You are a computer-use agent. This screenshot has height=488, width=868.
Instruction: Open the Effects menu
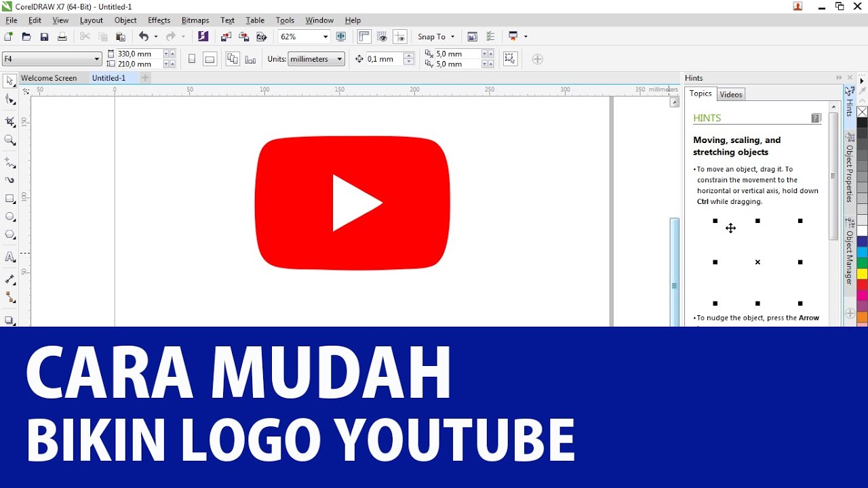(159, 20)
